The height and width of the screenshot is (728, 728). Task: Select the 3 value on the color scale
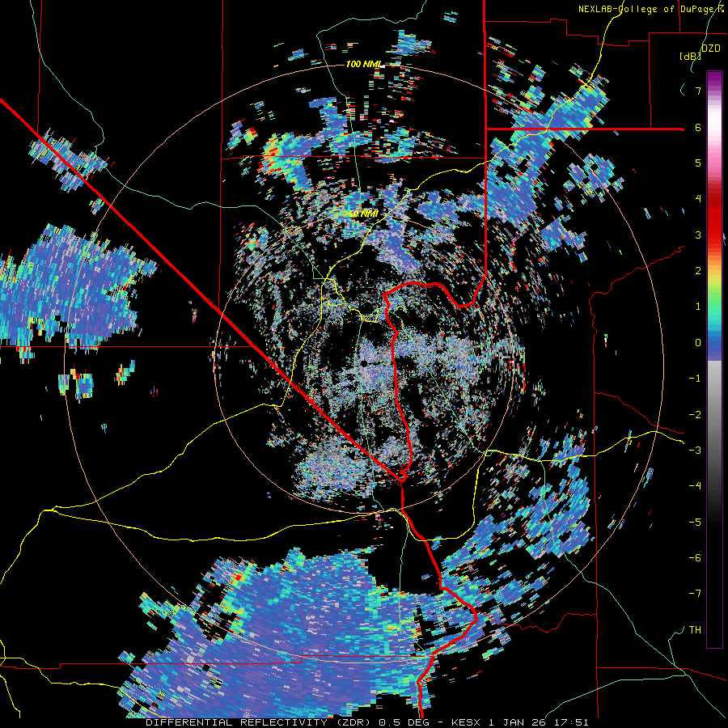pos(698,235)
